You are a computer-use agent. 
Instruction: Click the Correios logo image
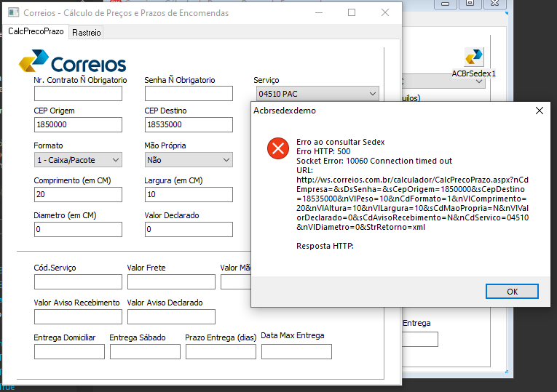point(73,61)
